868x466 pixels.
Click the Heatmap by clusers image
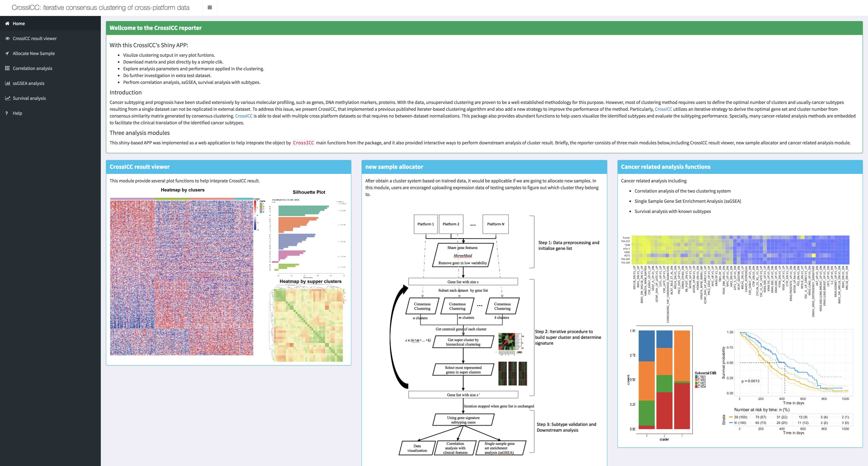click(182, 276)
